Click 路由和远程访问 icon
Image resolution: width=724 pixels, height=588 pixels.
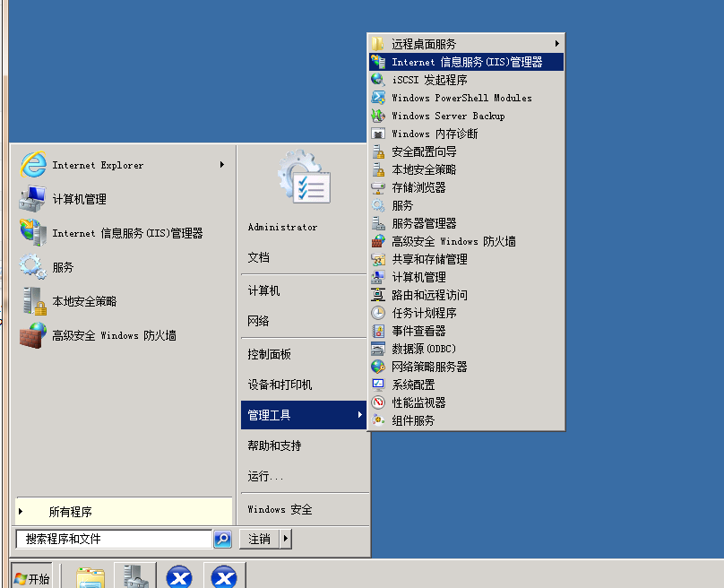click(x=378, y=295)
